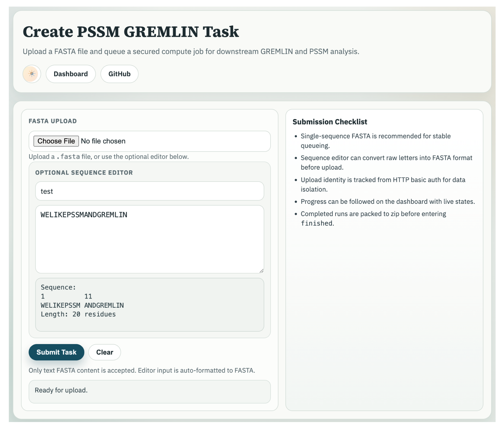Click the 'OPTIONAL SEQUENCE EDITOR' label

(x=84, y=173)
